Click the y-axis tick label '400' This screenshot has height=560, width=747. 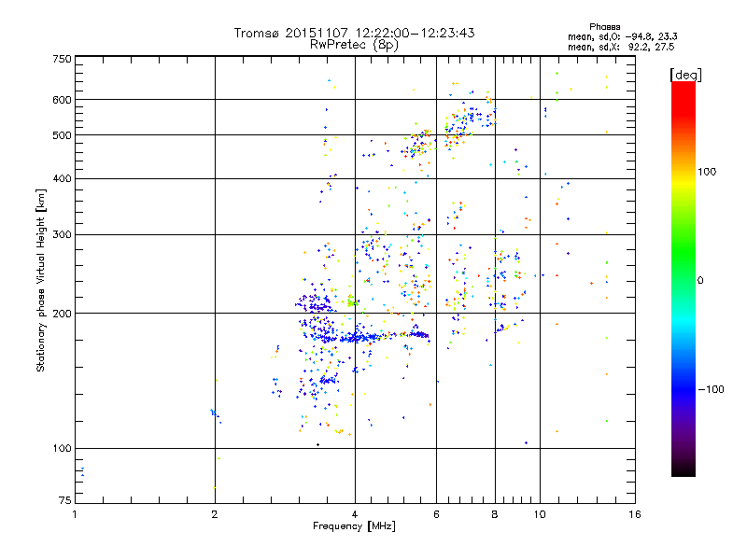62,179
